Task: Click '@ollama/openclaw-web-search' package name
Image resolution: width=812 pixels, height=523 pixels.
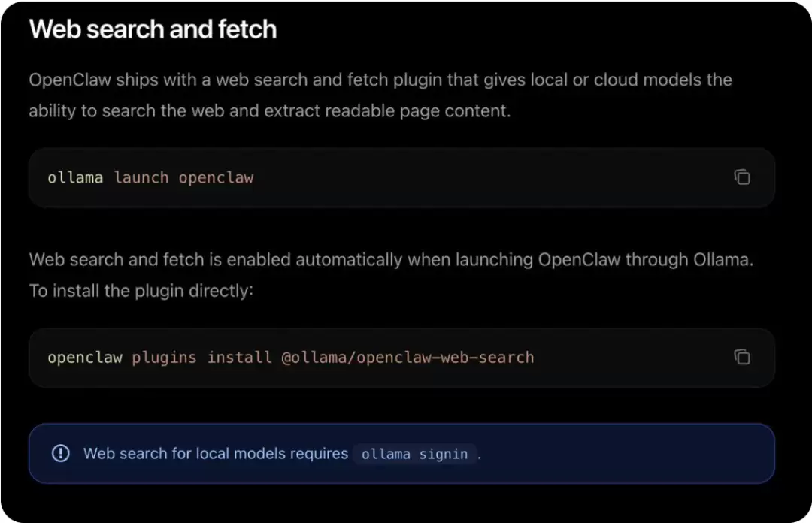Action: [x=408, y=357]
